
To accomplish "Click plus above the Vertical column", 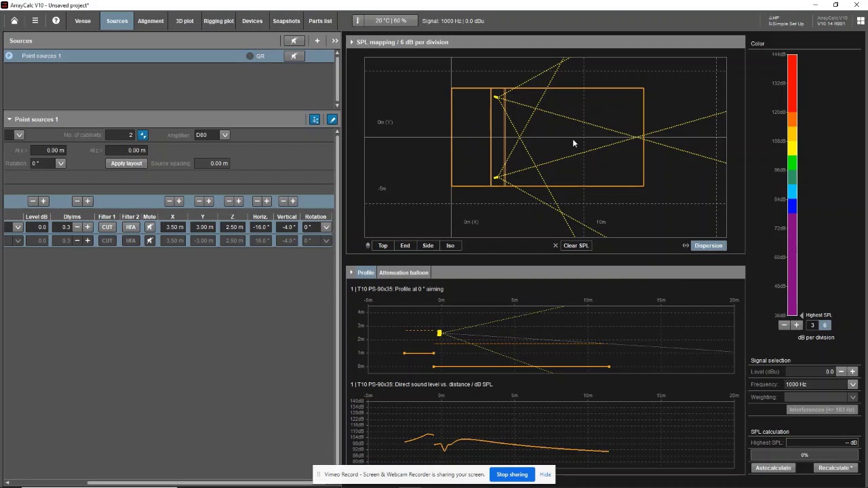I will click(x=292, y=201).
